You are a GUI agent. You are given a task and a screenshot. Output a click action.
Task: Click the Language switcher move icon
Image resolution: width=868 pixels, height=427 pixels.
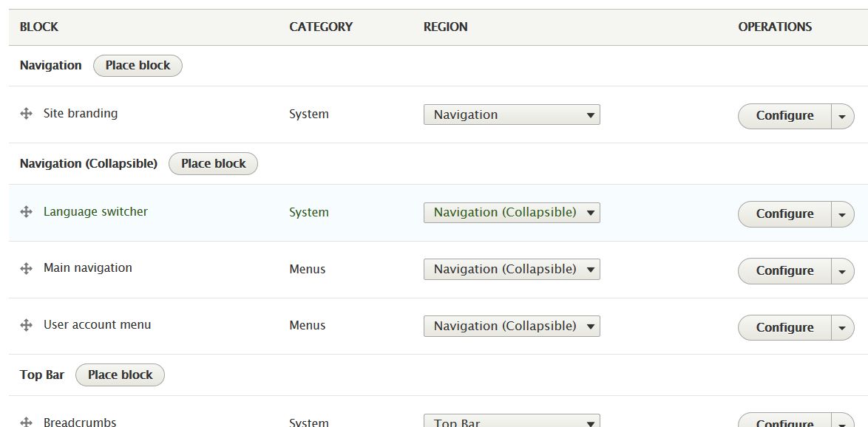27,212
